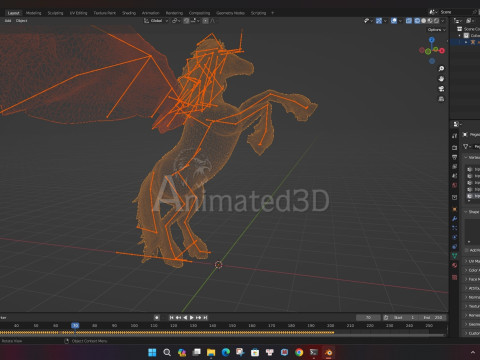Open the Material properties tab icon
480x360 pixels.
point(455,265)
